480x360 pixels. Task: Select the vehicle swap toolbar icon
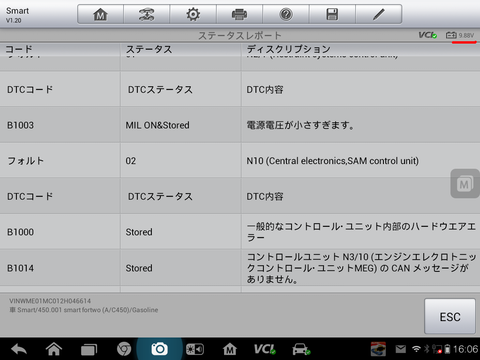(147, 14)
